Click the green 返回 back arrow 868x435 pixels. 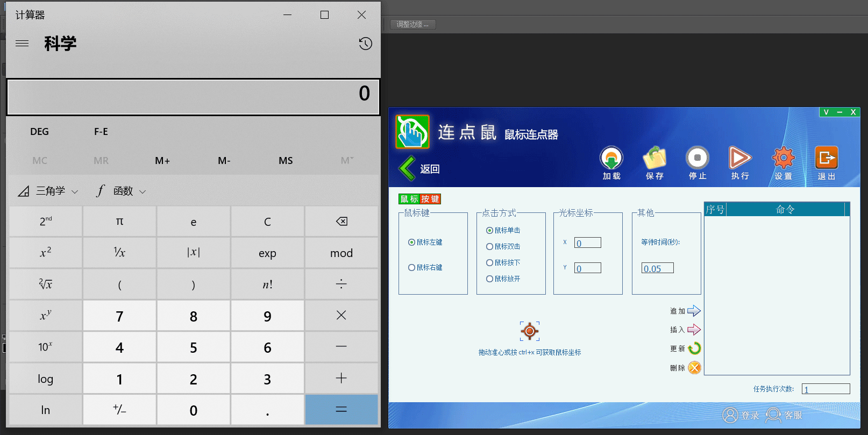(407, 169)
